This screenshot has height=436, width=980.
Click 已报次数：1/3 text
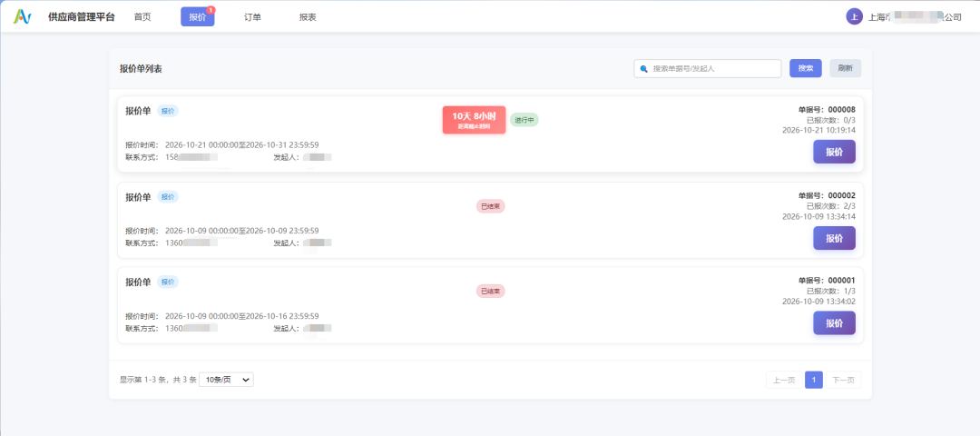point(830,292)
